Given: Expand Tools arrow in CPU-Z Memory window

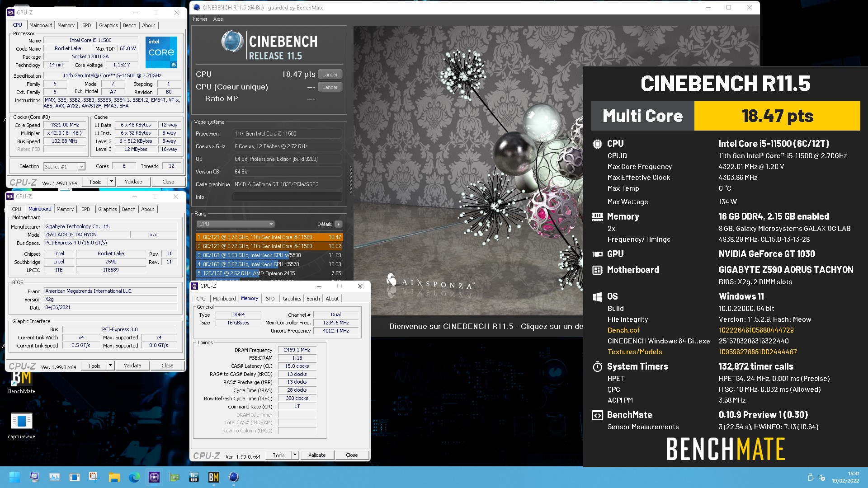Looking at the screenshot, I should click(x=295, y=455).
